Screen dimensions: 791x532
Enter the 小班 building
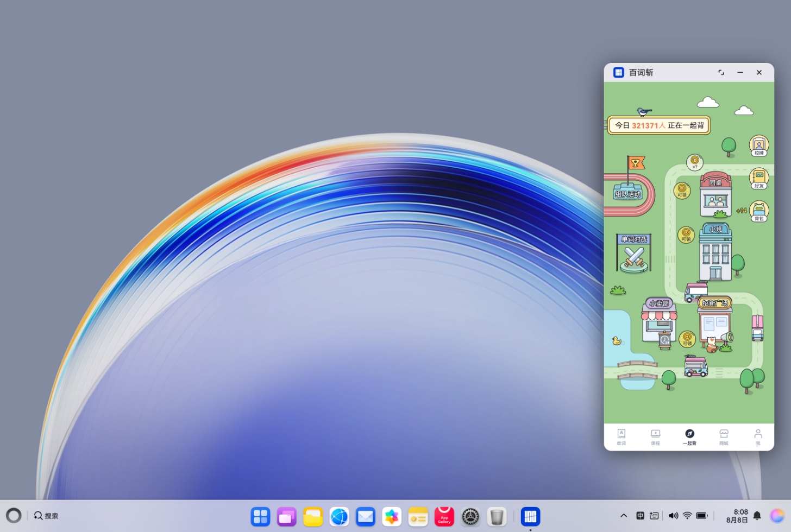tap(715, 250)
